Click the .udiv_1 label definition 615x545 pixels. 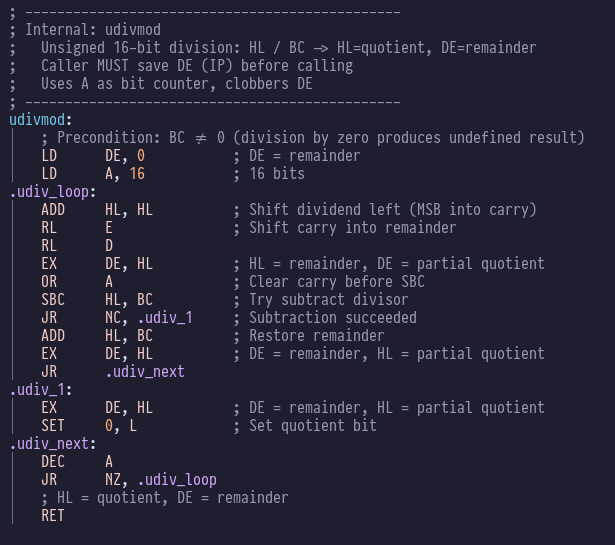click(41, 390)
